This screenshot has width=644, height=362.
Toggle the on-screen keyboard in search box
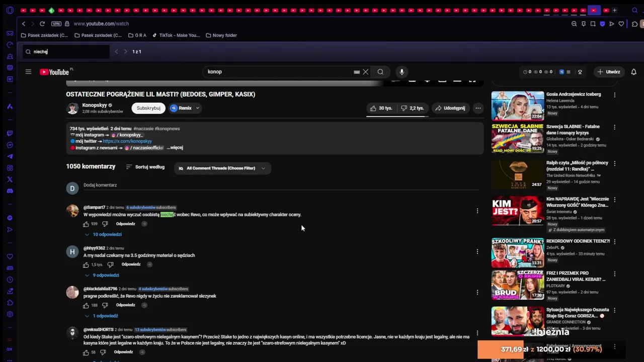[x=357, y=72]
